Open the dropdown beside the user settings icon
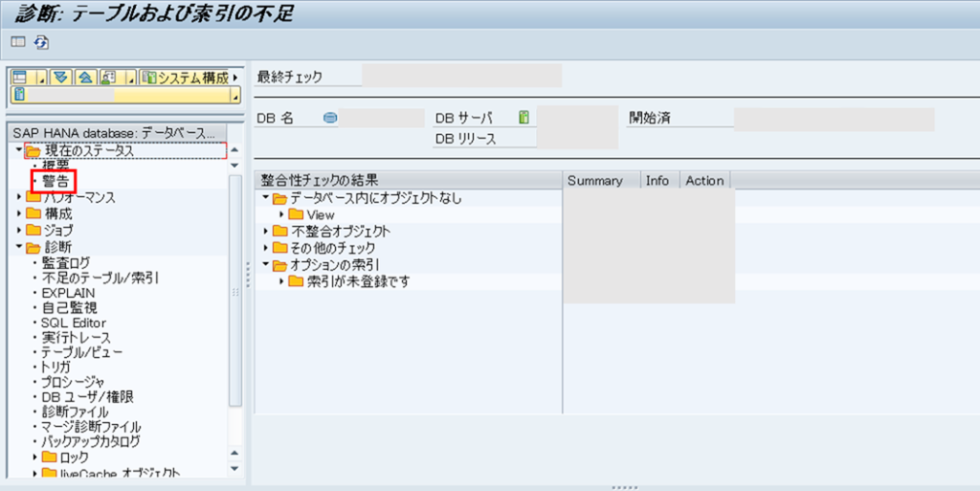Screen dimensions: 980x491 point(130,78)
